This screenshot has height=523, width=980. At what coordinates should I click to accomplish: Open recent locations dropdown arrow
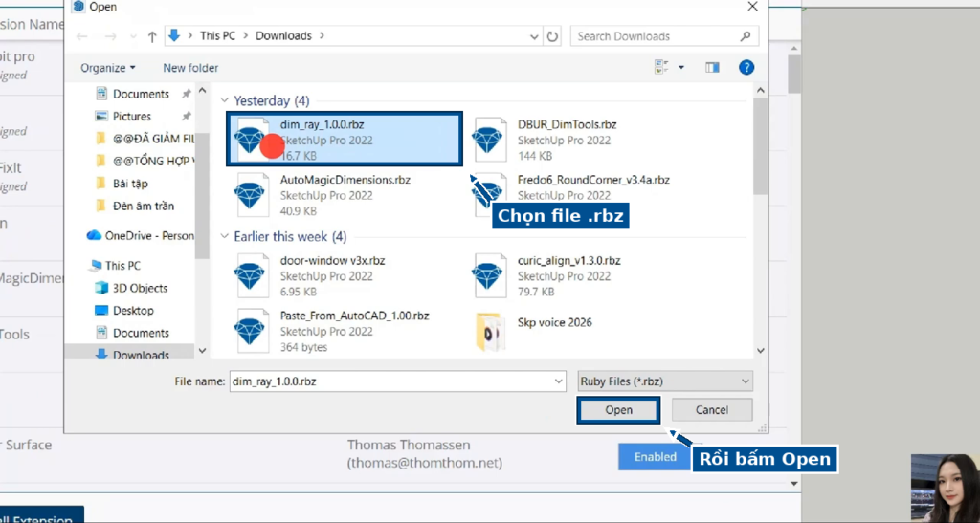(x=133, y=37)
